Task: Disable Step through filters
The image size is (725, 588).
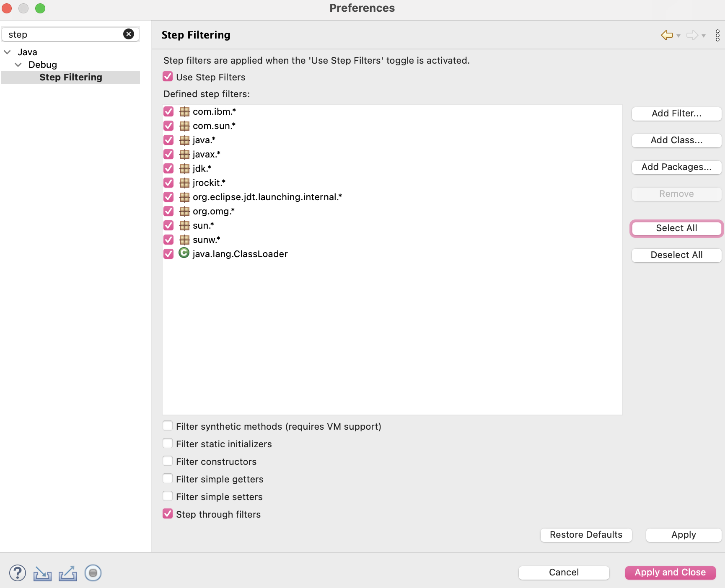Action: [x=168, y=514]
